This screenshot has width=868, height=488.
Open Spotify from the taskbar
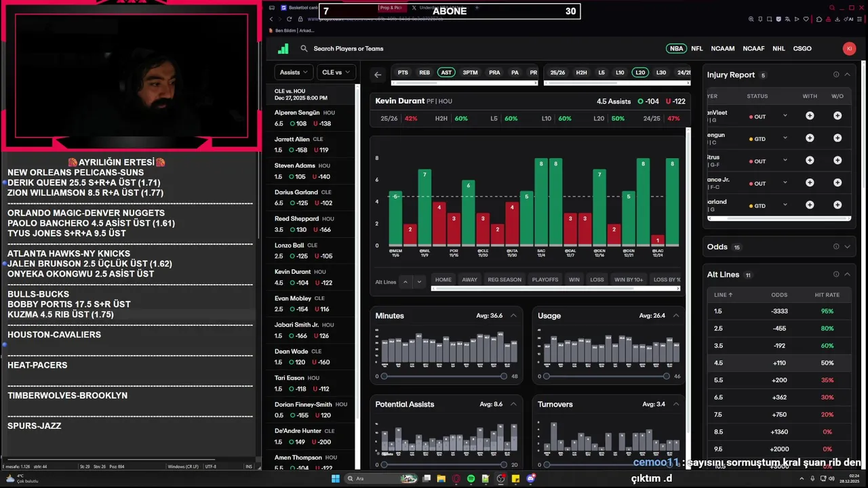(x=471, y=479)
